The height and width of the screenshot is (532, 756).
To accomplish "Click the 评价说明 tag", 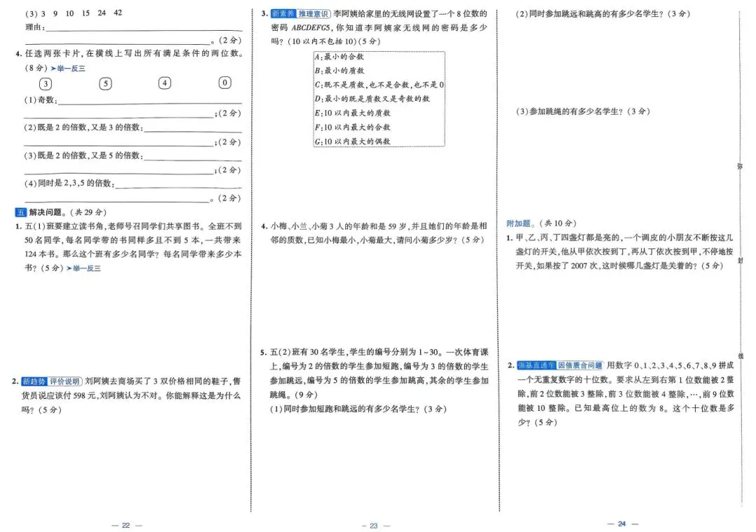I will 65,381.
